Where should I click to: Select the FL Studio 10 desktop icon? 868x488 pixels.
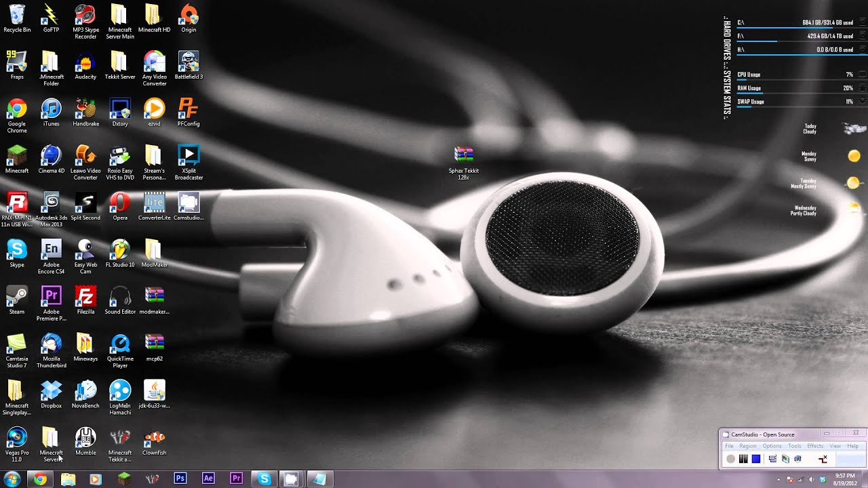coord(120,253)
